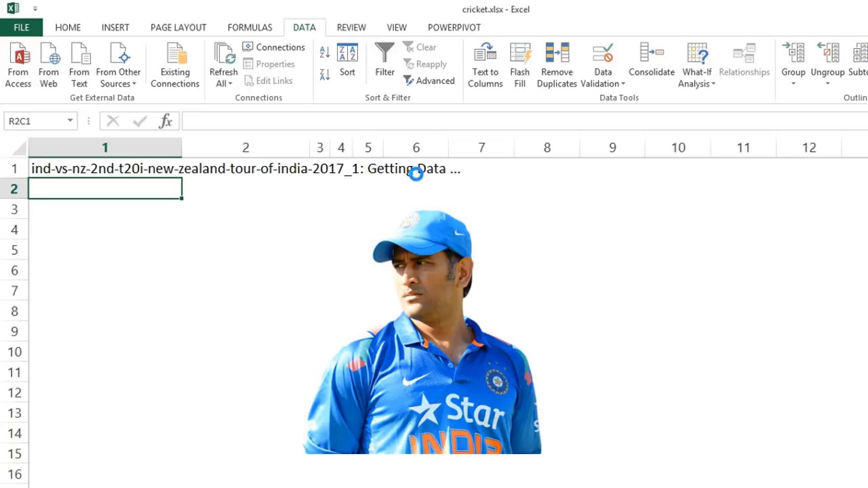The image size is (868, 488).
Task: Open the Sort dialog
Action: click(x=347, y=61)
